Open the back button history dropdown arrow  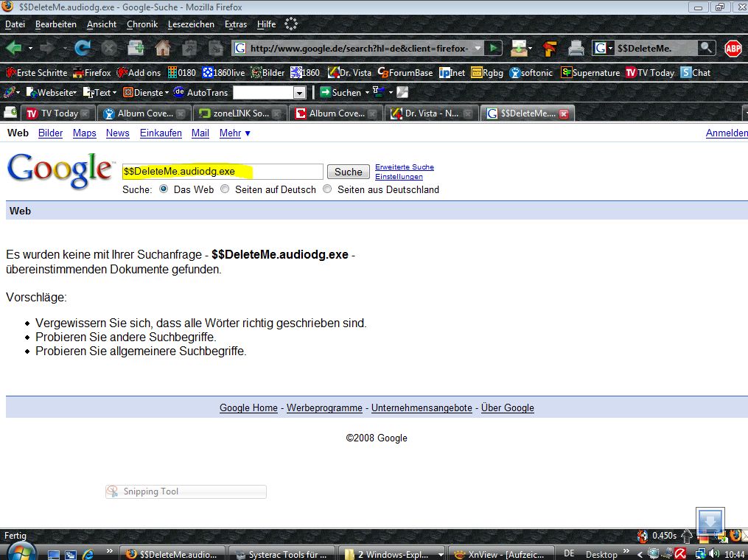click(30, 48)
